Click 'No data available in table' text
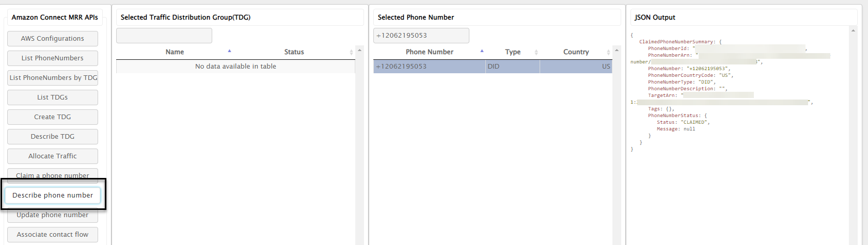Image resolution: width=868 pixels, height=245 pixels. (235, 67)
